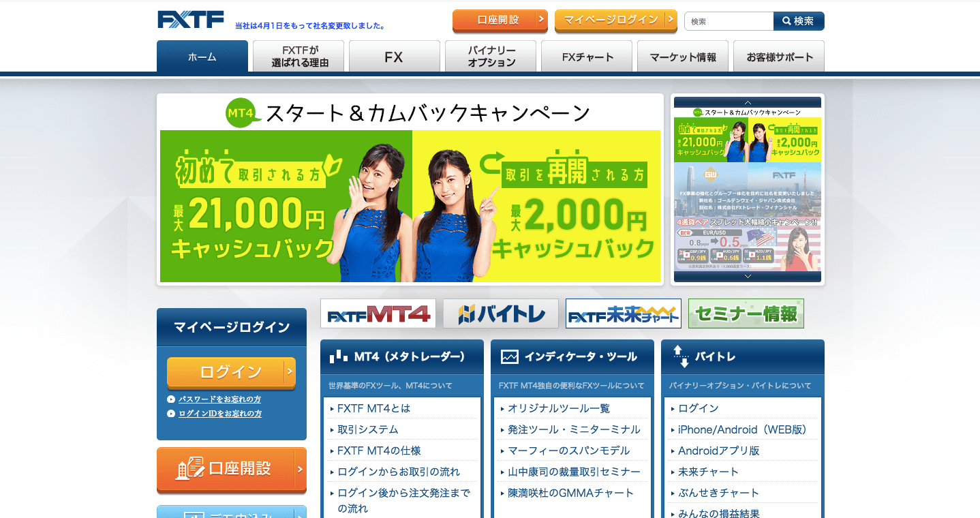
Task: Select the spread campaign thumbnail in carousel
Action: (x=748, y=244)
